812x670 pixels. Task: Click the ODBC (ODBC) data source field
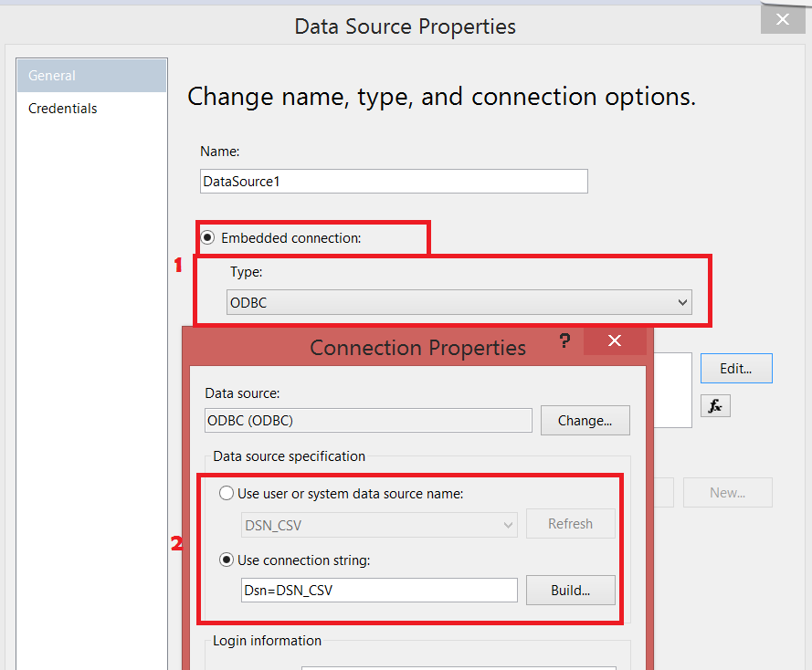[x=368, y=421]
